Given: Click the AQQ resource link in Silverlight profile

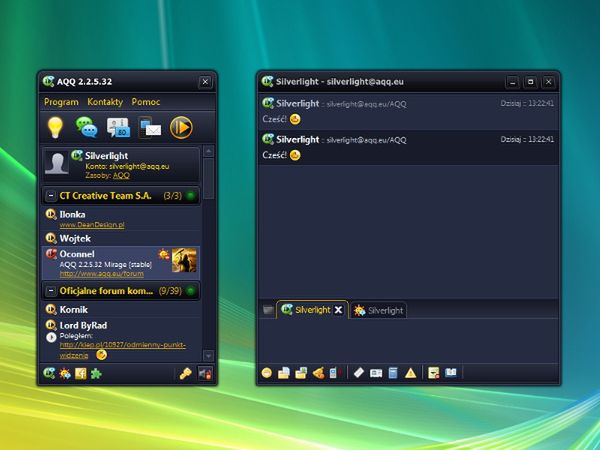Looking at the screenshot, I should [x=121, y=175].
